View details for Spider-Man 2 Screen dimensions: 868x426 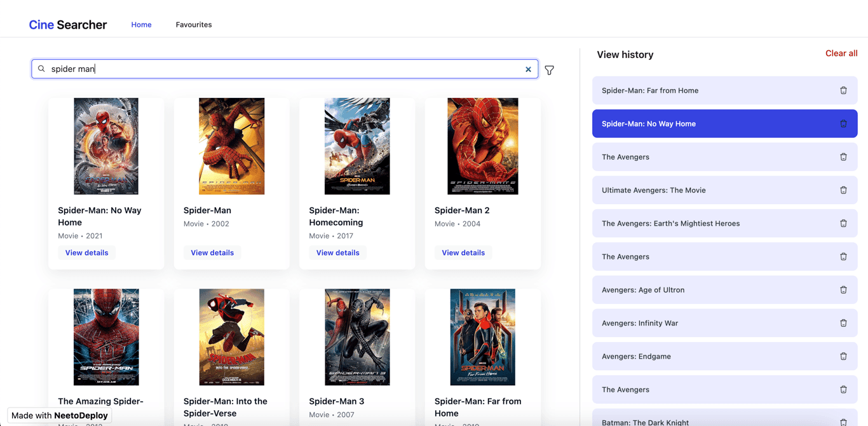coord(463,252)
